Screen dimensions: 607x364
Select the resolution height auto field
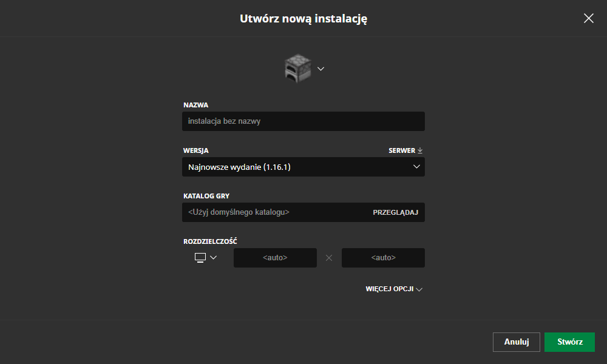(383, 258)
